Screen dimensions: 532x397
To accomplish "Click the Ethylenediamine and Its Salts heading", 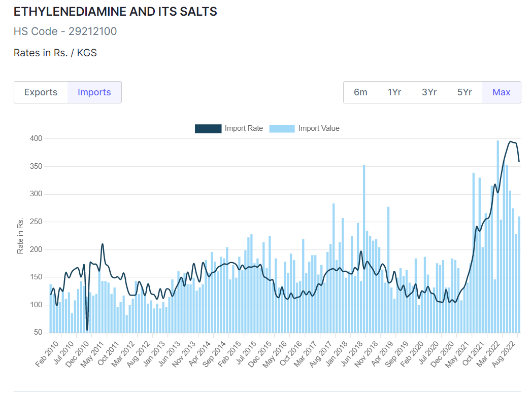I will [115, 12].
